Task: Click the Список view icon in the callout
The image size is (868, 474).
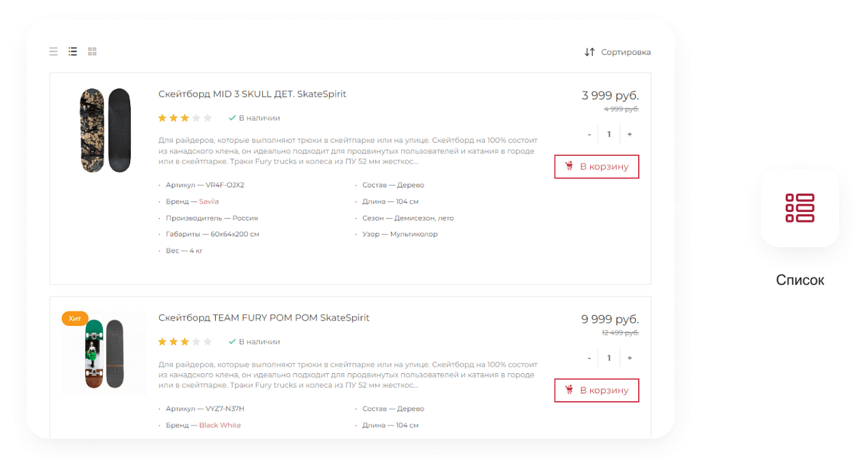Action: [x=800, y=208]
